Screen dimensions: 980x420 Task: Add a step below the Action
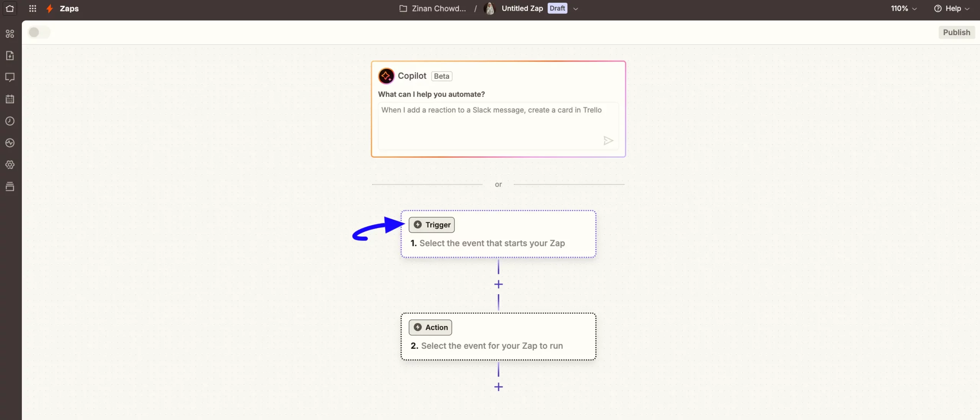click(498, 387)
